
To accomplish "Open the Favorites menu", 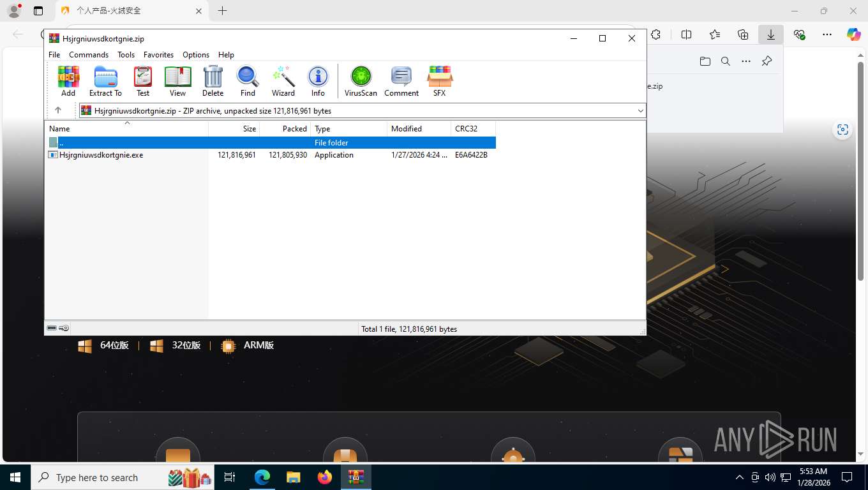I will 158,55.
